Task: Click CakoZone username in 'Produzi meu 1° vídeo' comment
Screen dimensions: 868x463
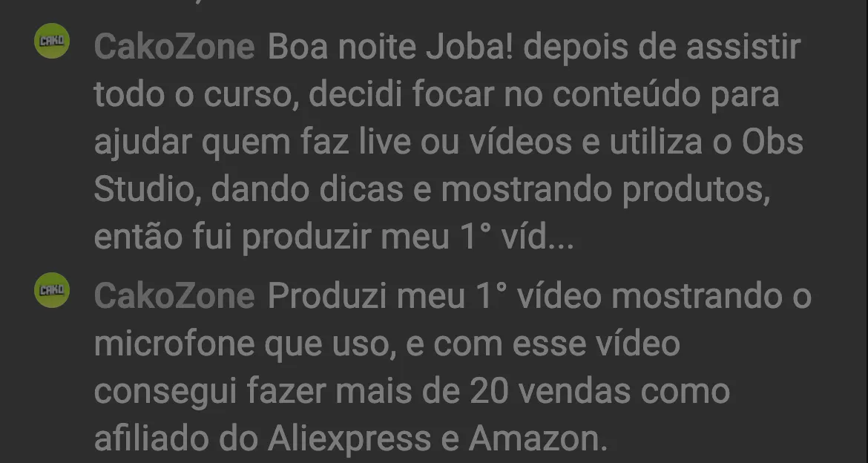Action: pyautogui.click(x=174, y=296)
